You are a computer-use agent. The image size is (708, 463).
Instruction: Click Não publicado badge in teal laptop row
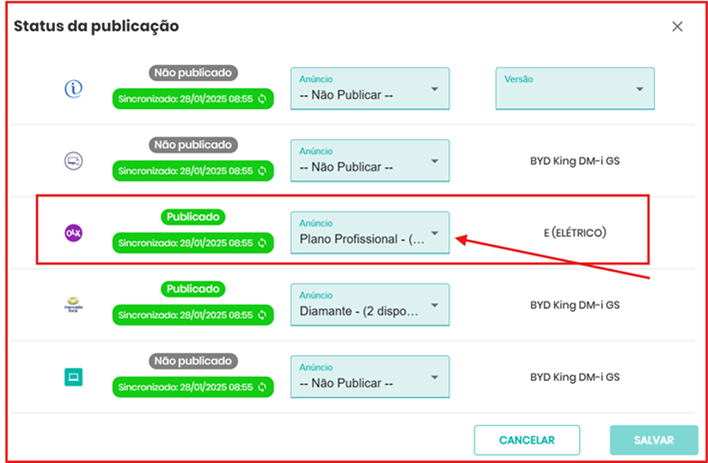(x=193, y=361)
